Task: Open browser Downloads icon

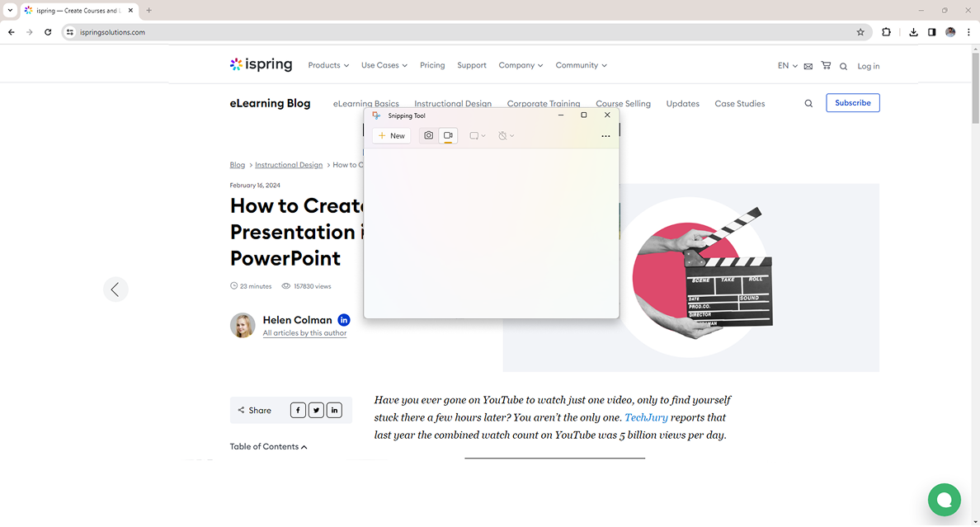Action: [913, 32]
